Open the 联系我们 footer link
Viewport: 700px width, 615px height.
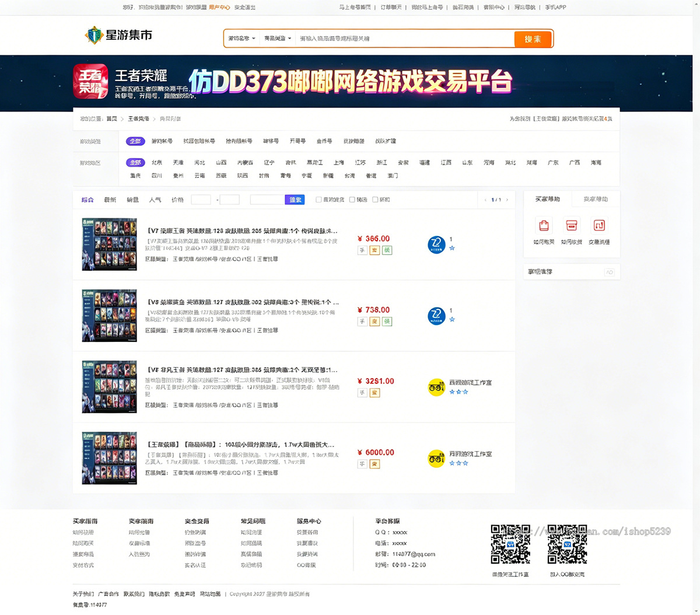tap(134, 594)
